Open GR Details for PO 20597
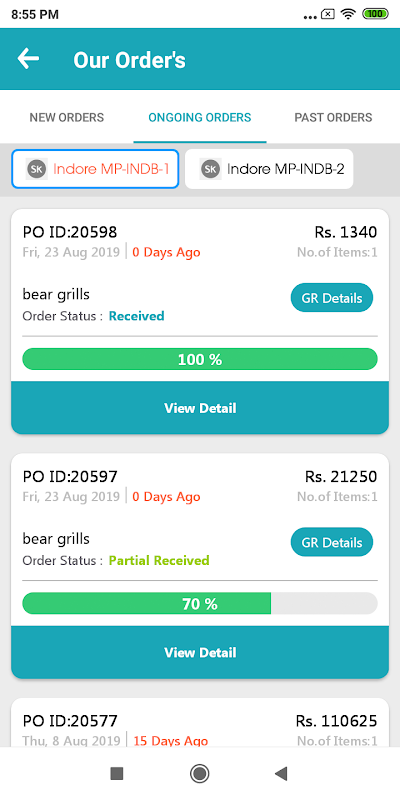Viewport: 400px width, 800px height. (x=332, y=542)
